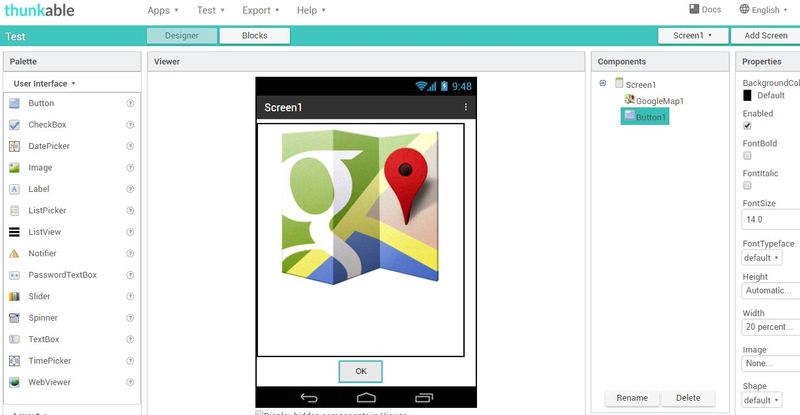Click the Test project name
Image resolution: width=800 pixels, height=415 pixels.
15,37
